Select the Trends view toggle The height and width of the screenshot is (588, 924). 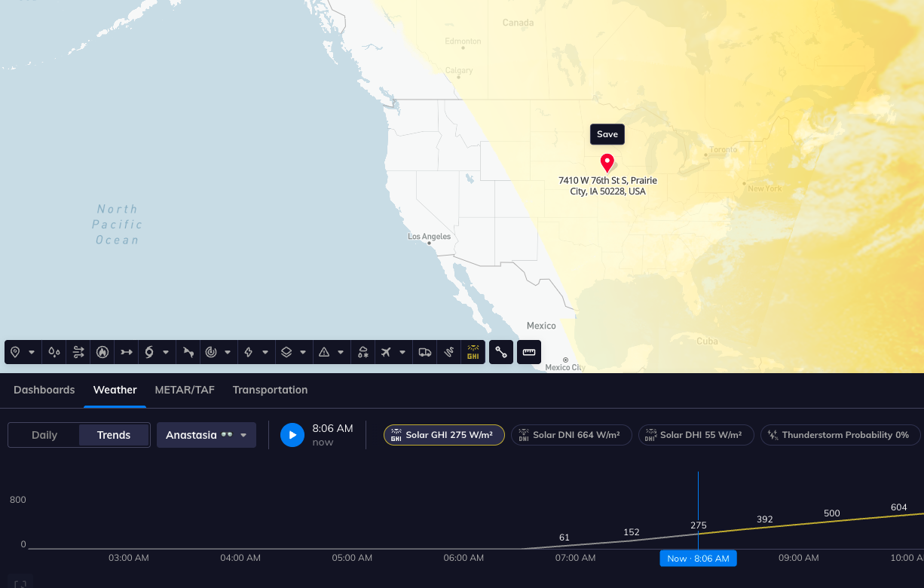coord(114,435)
